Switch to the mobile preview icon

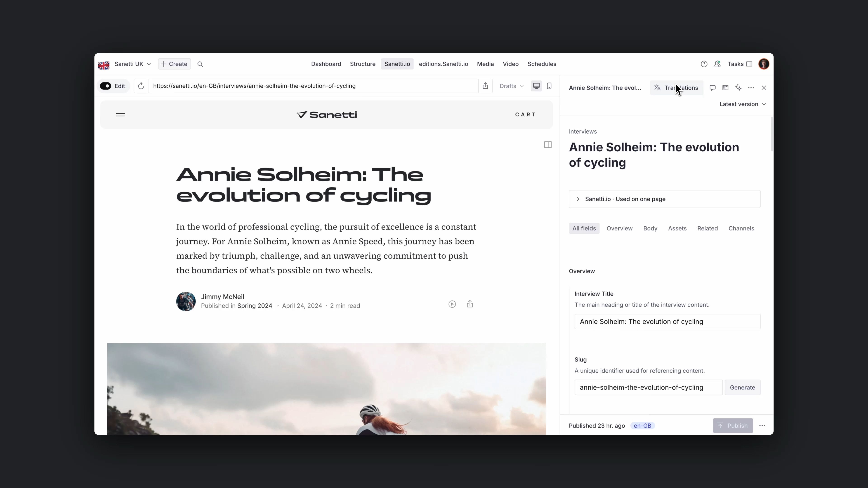coord(549,86)
